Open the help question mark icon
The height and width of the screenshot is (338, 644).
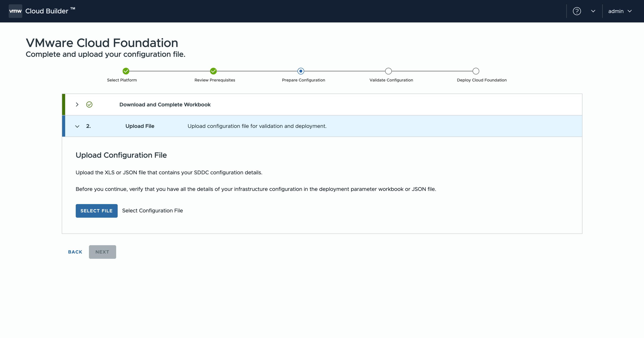tap(577, 11)
